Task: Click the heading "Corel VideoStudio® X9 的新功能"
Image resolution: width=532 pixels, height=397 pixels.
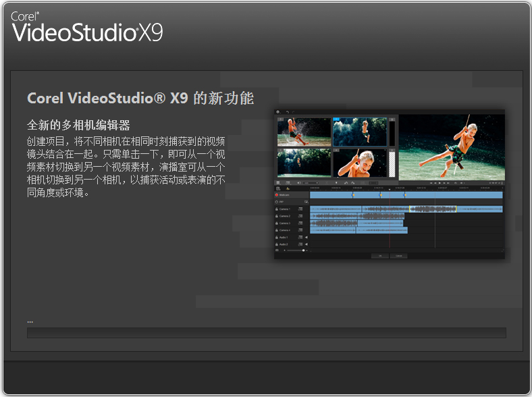Action: pos(140,99)
